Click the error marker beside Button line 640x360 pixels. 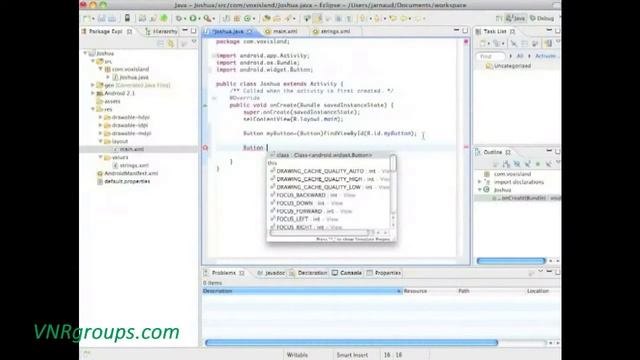tap(205, 148)
